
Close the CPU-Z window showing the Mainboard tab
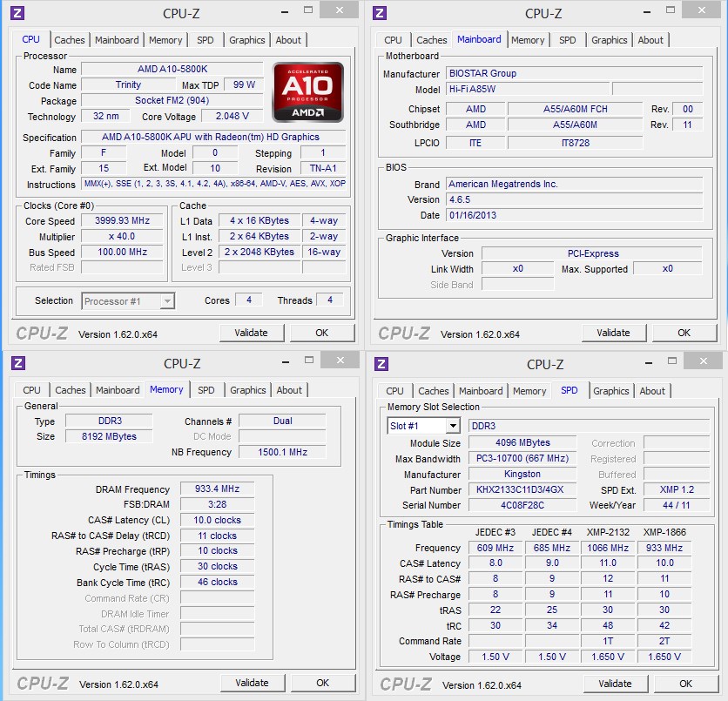pyautogui.click(x=702, y=10)
